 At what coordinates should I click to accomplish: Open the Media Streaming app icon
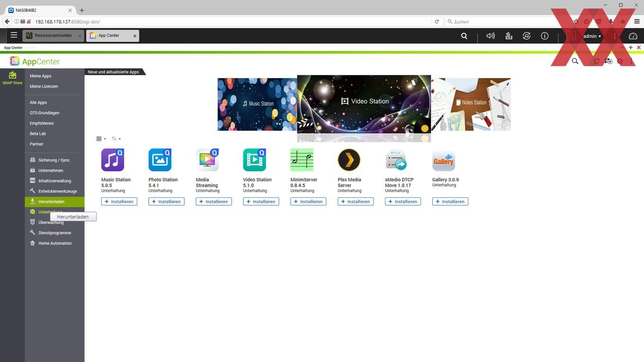[x=207, y=160]
